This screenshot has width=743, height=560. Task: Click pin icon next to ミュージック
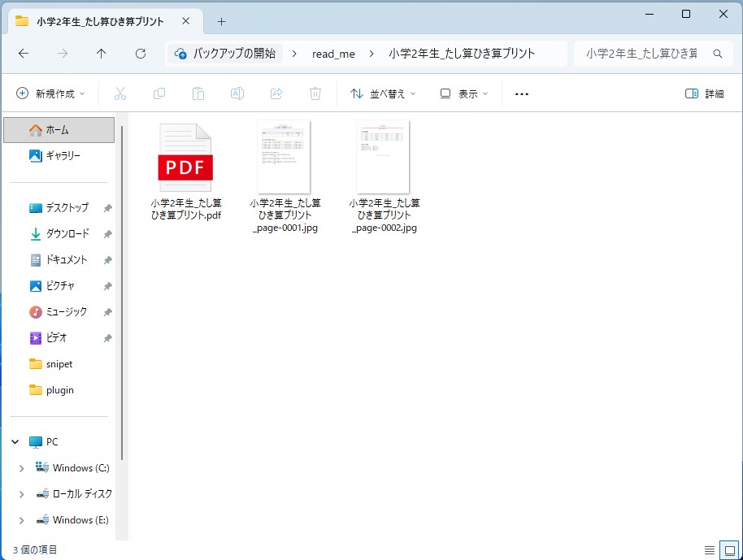107,312
